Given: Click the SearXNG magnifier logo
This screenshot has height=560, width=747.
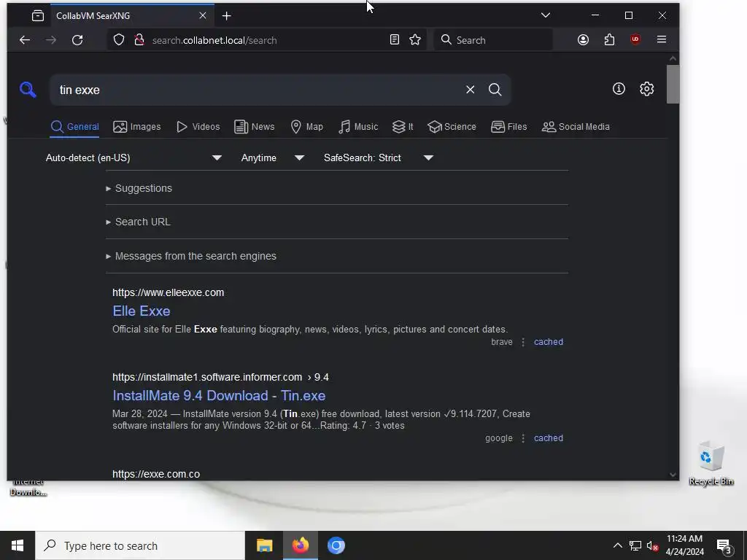Looking at the screenshot, I should 28,90.
